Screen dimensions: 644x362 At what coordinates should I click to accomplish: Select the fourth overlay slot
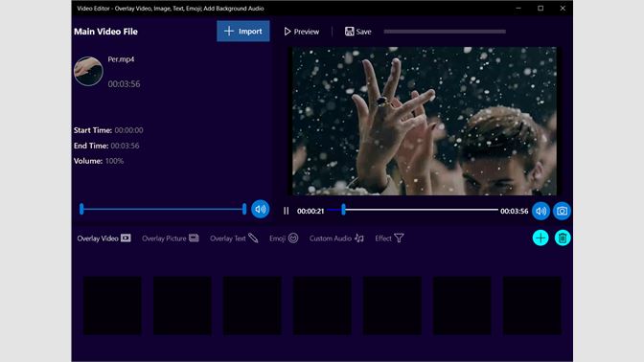pyautogui.click(x=322, y=305)
